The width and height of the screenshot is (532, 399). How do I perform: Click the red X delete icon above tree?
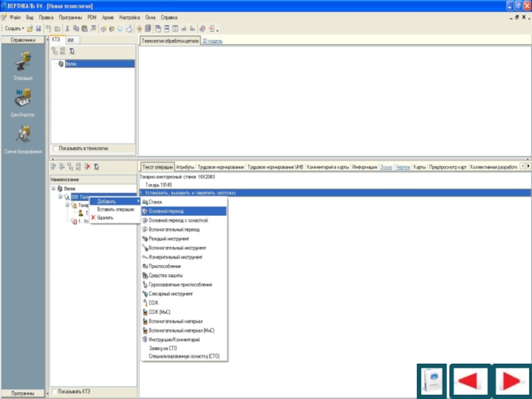pyautogui.click(x=87, y=167)
